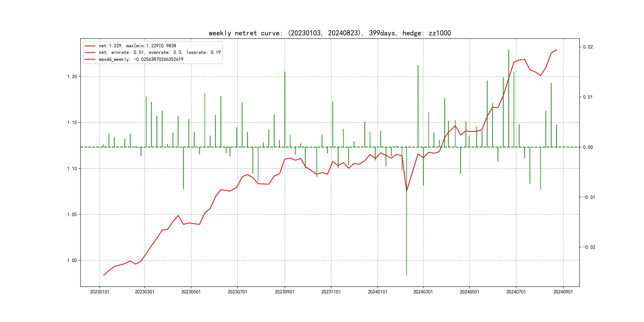Click the 1.20 left axis tick label
The width and height of the screenshot is (644, 322).
72,77
